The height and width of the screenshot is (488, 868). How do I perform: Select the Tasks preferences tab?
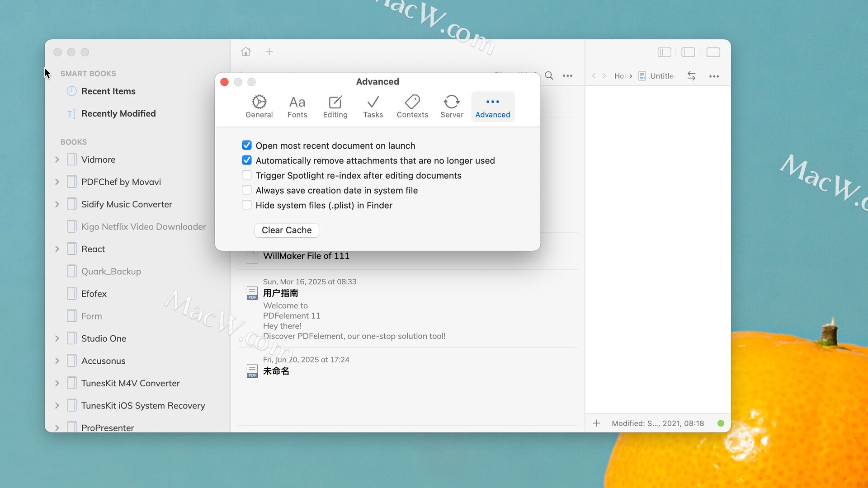(x=373, y=107)
